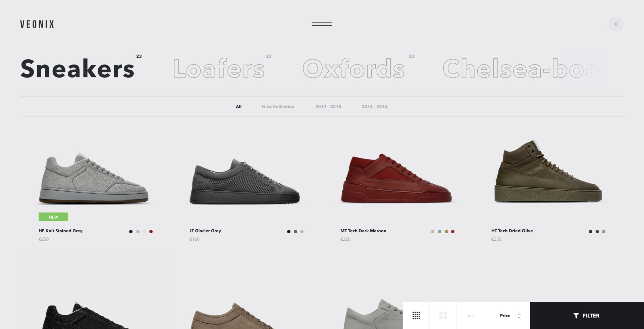
Task: Show the New Collection filter
Action: [x=278, y=106]
